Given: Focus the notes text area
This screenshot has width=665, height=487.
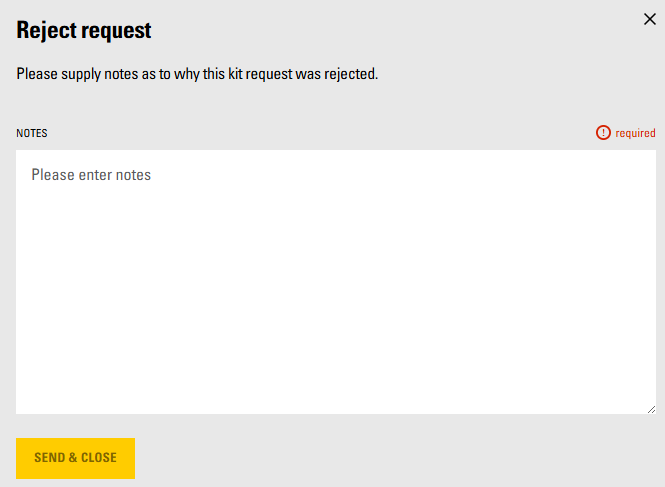Looking at the screenshot, I should coord(336,282).
